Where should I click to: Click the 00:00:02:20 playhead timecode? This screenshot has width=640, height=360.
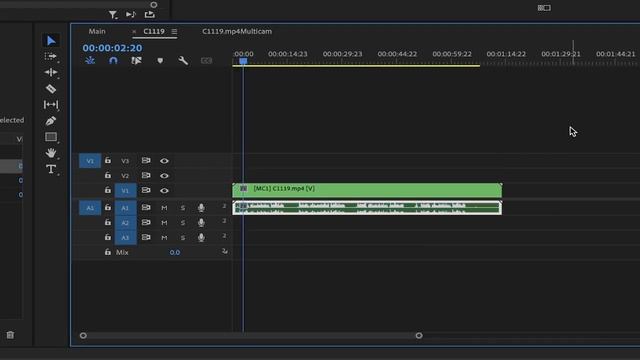pyautogui.click(x=112, y=48)
